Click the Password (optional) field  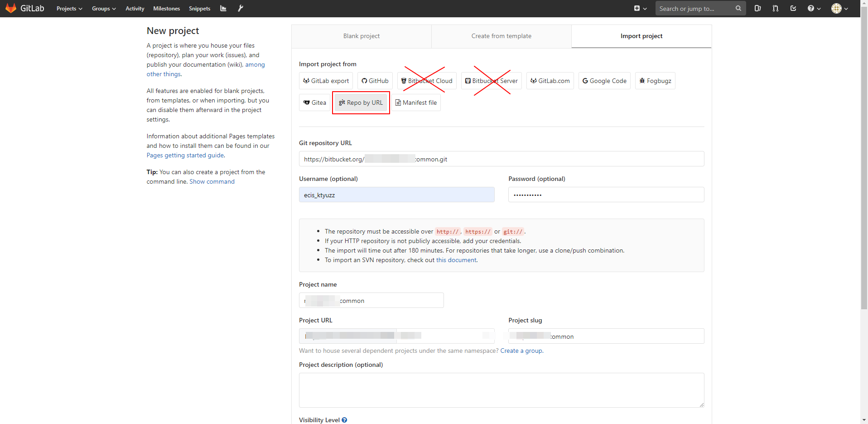[606, 195]
